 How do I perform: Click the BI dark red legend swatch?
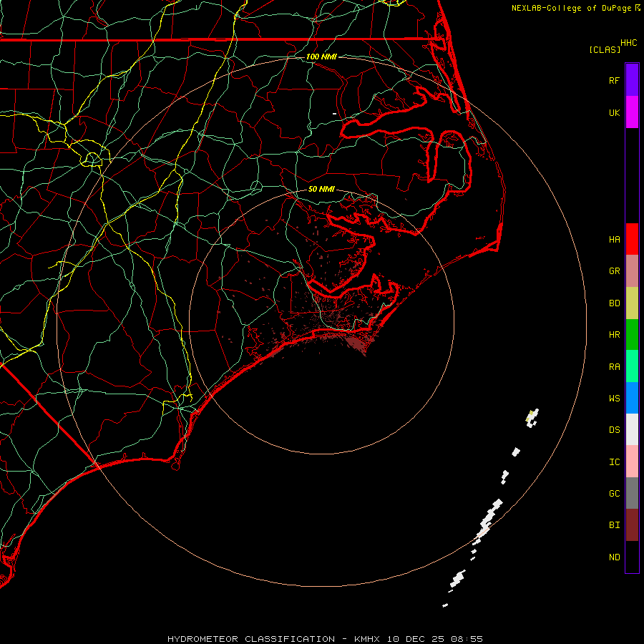tap(632, 525)
